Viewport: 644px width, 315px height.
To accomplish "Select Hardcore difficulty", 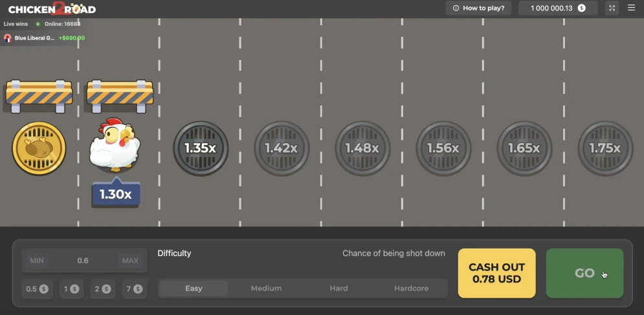I will (411, 288).
